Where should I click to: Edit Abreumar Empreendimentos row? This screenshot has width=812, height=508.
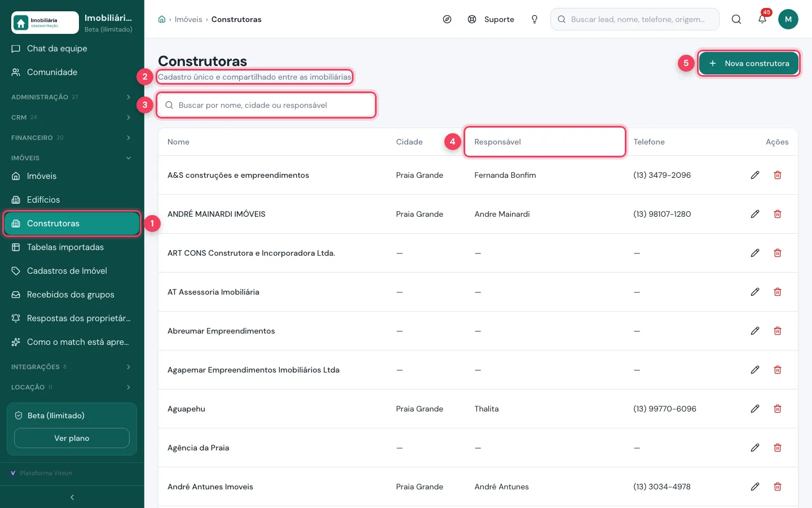tap(755, 331)
